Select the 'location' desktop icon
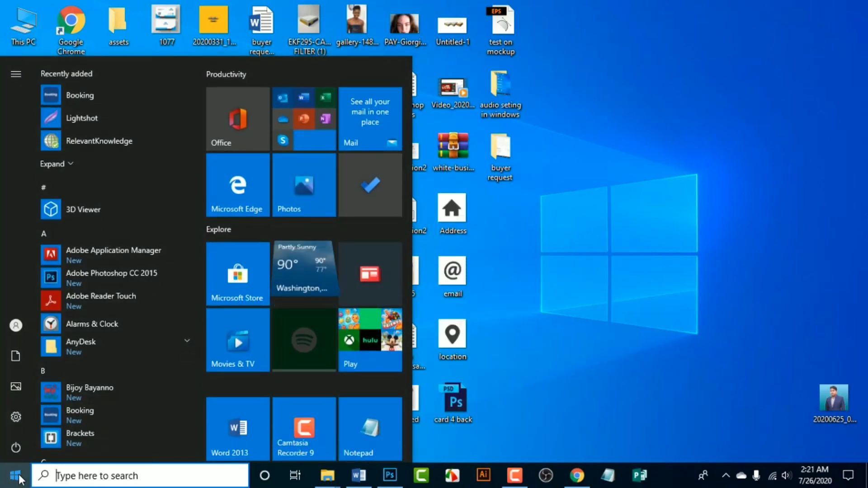868x488 pixels. pos(453,340)
